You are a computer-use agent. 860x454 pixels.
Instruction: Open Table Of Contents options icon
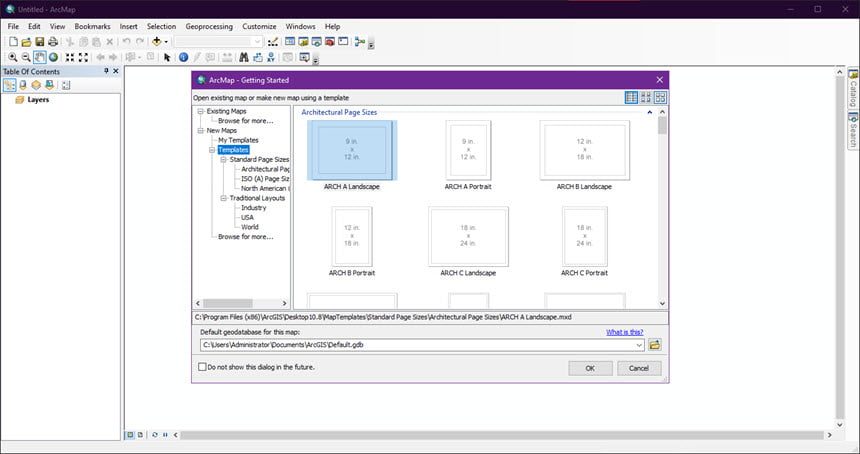pyautogui.click(x=66, y=85)
